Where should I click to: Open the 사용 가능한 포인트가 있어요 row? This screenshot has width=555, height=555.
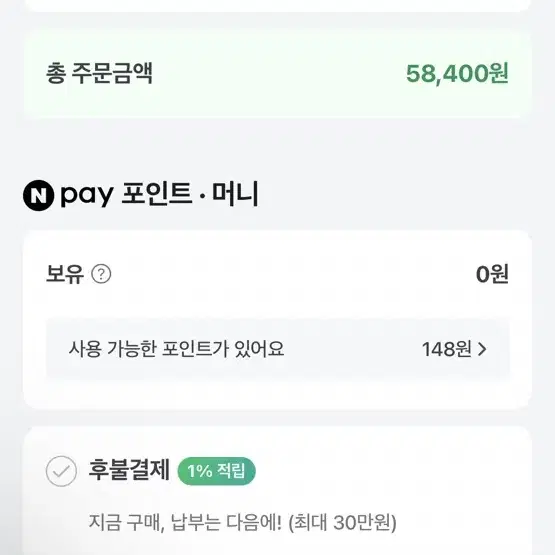pos(278,349)
